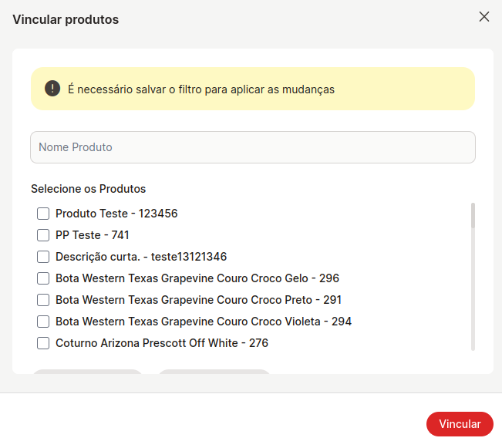Click the yellow save-filter warning banner text
The width and height of the screenshot is (502, 448).
tap(201, 89)
